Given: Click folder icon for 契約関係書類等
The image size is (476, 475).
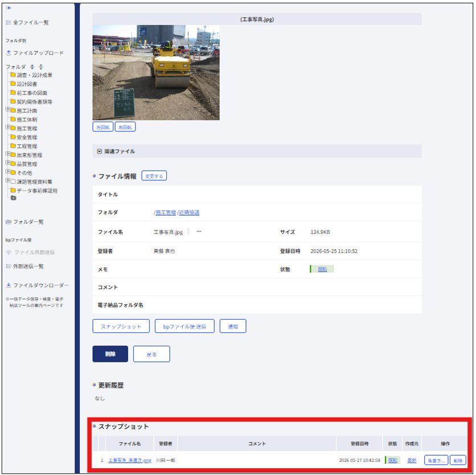Looking at the screenshot, I should tap(13, 101).
